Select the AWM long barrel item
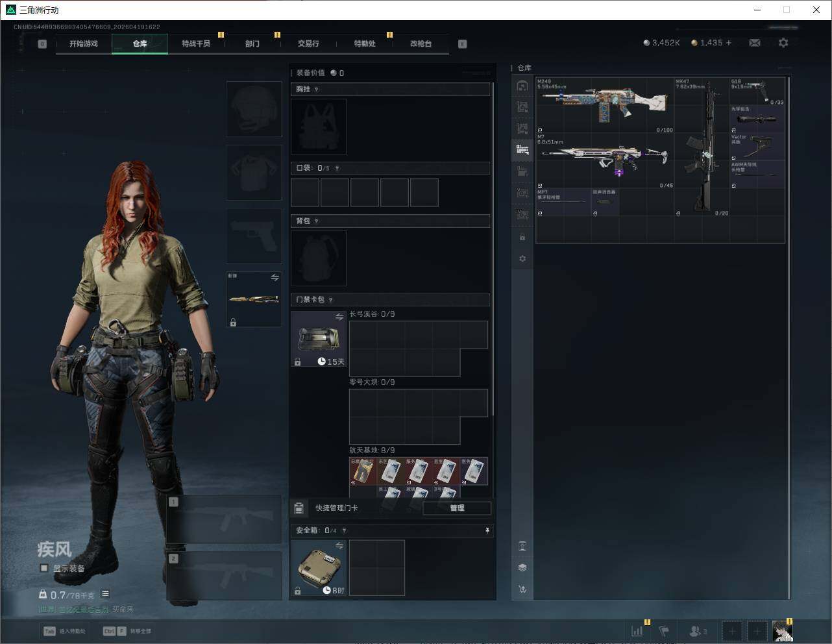 click(757, 175)
